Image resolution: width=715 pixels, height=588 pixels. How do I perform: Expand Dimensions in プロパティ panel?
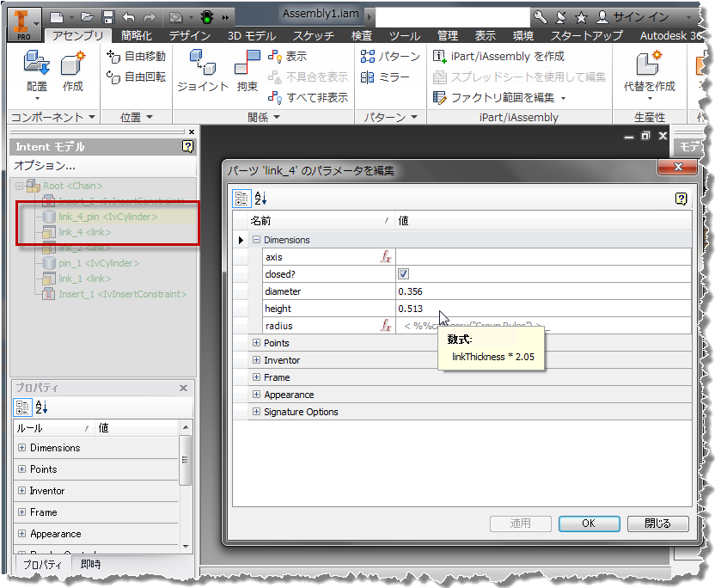click(x=21, y=448)
